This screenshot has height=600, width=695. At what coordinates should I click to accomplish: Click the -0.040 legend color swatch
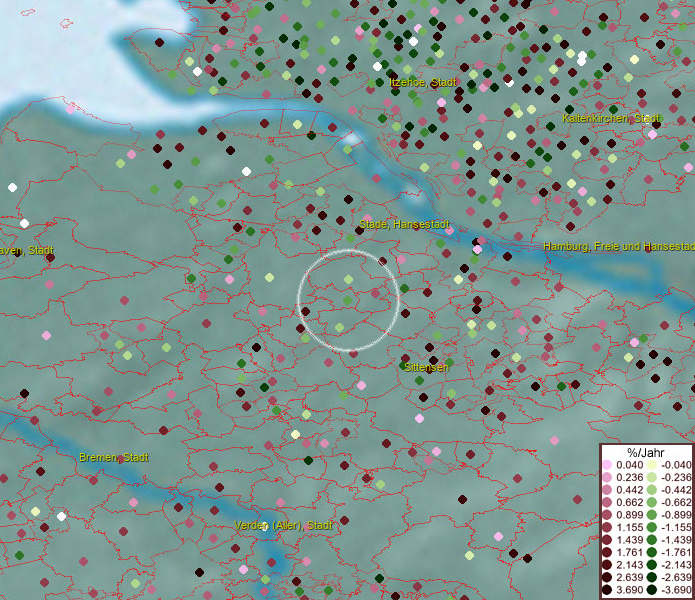click(652, 465)
